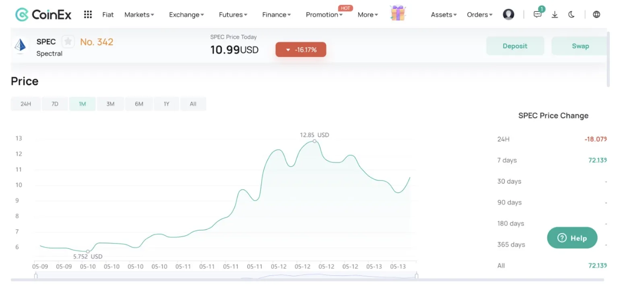Expand the Markets dropdown
The width and height of the screenshot is (644, 292).
point(139,14)
